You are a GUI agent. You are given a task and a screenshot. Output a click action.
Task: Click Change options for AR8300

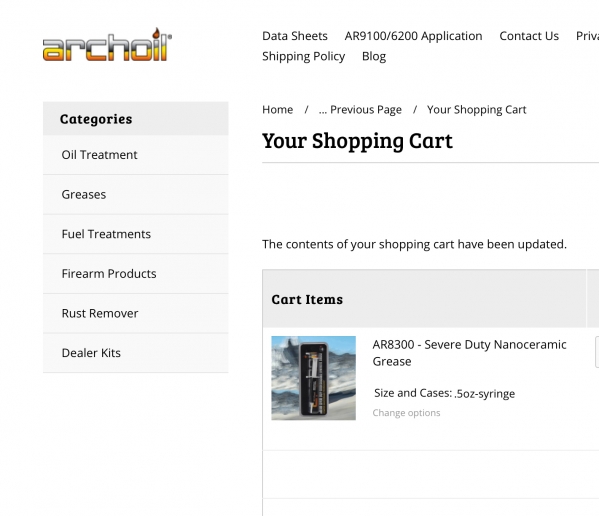[x=406, y=413]
